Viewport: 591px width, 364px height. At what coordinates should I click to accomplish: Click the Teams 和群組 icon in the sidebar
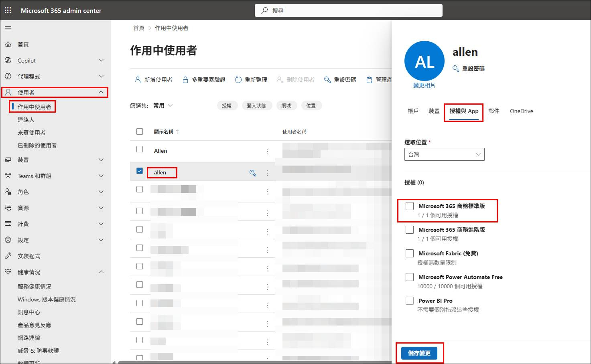(8, 176)
